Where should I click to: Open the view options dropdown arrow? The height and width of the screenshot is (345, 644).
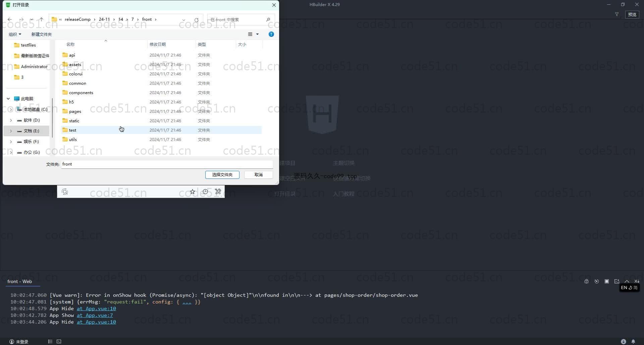pos(258,34)
